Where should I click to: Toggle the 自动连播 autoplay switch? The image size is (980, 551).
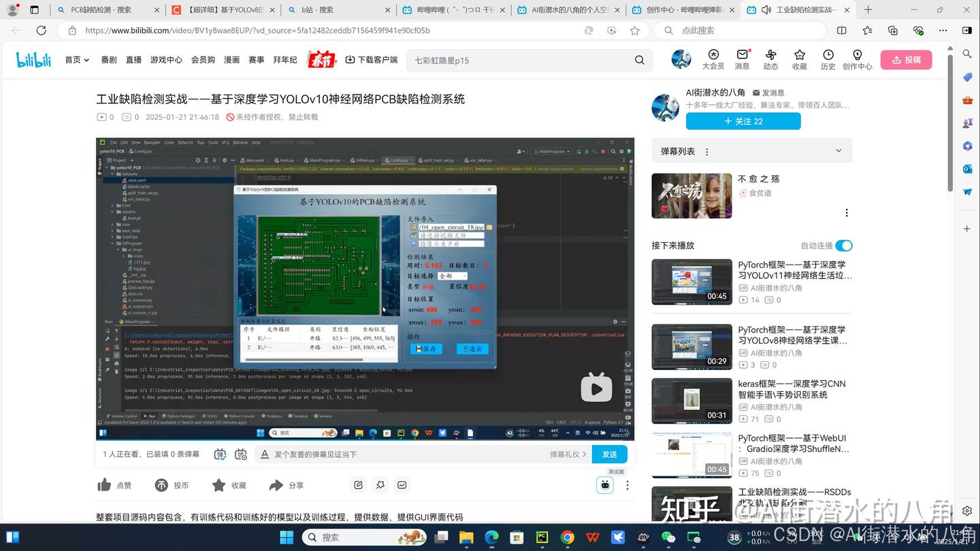coord(844,246)
